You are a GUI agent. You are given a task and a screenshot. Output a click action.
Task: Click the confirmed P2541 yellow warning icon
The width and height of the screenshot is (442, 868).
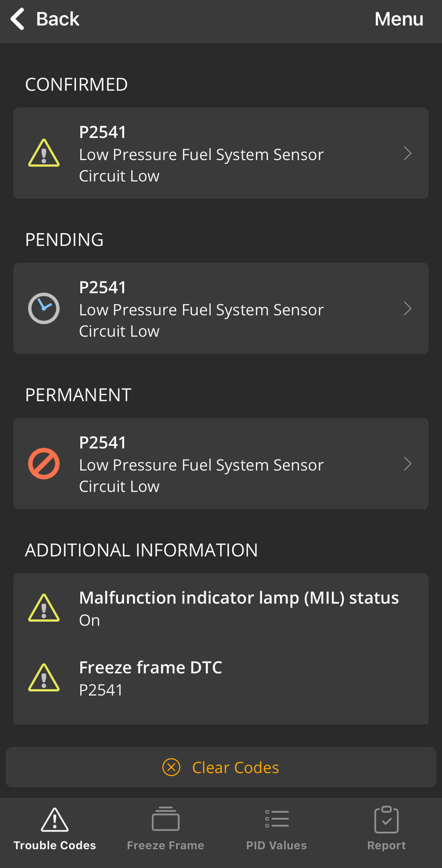pyautogui.click(x=44, y=153)
